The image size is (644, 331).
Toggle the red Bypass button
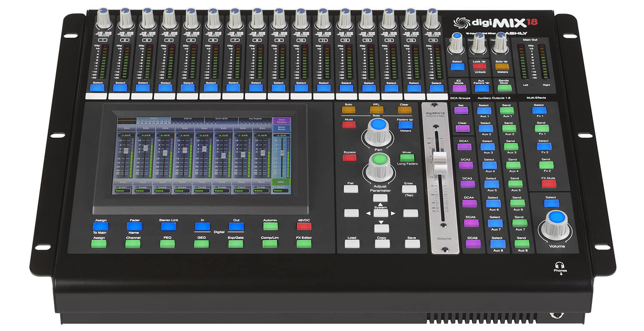[349, 157]
